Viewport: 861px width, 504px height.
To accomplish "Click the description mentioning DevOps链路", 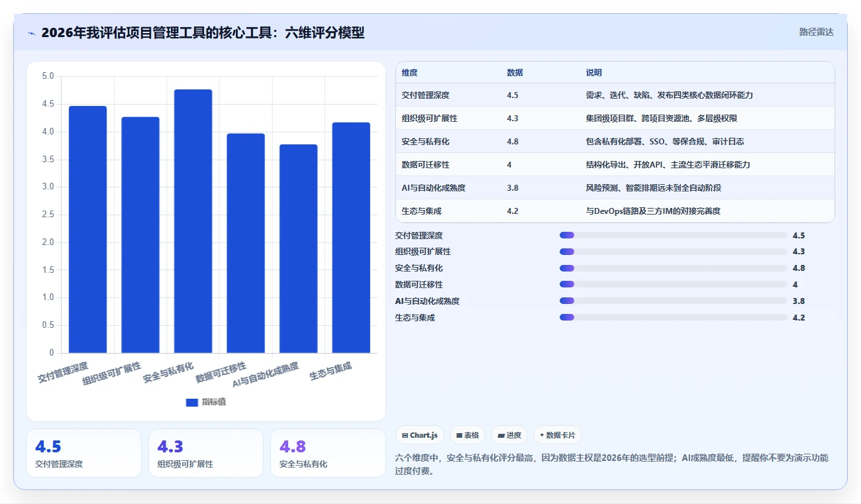I will (x=652, y=211).
